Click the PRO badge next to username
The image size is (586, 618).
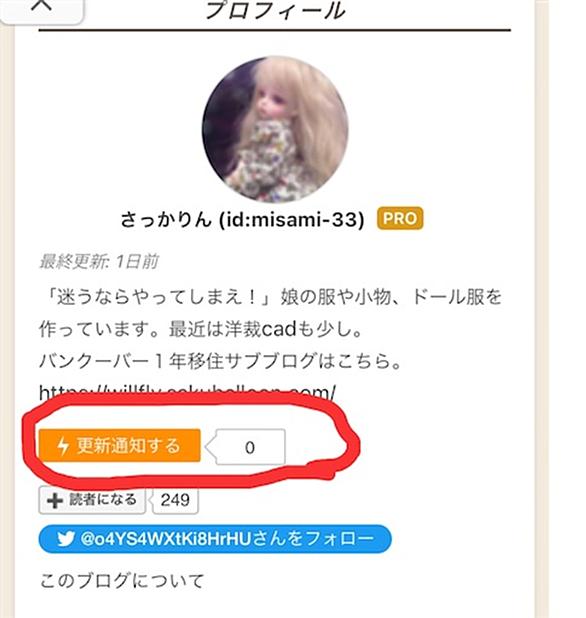tap(400, 218)
